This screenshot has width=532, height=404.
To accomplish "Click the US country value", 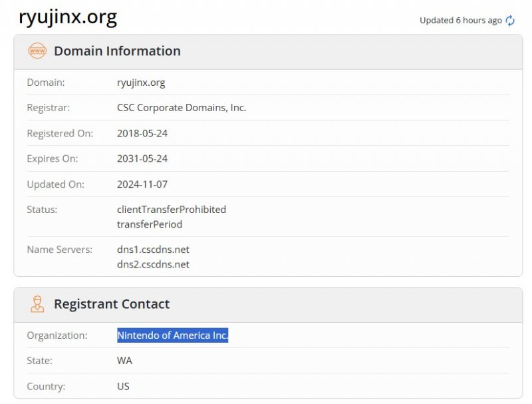I will click(123, 386).
